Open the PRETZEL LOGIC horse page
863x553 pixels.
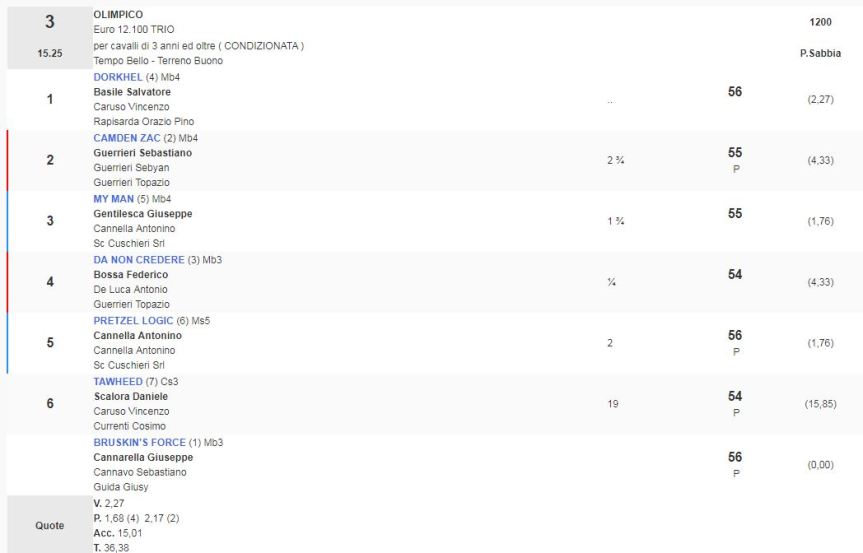click(133, 321)
